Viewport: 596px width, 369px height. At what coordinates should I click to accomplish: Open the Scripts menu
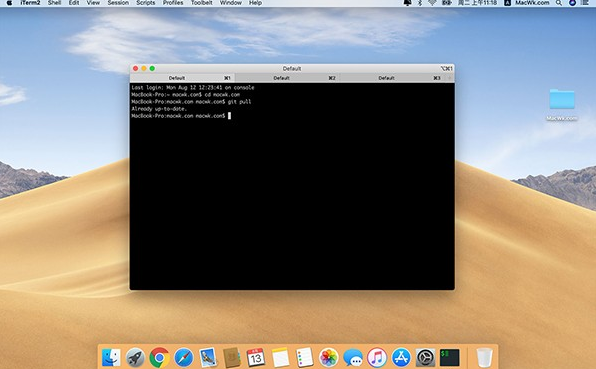[x=146, y=3]
